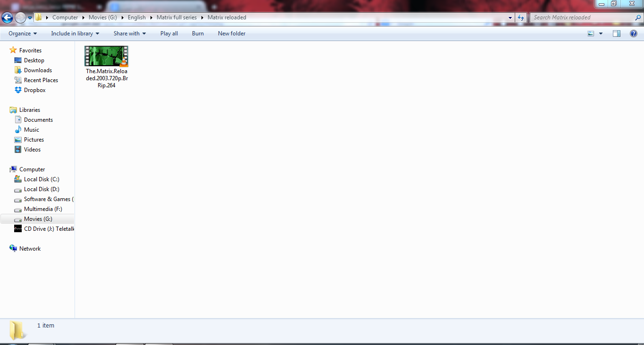Viewport: 644px width, 345px height.
Task: Click the Local Disk (C:) drive icon
Action: click(x=18, y=179)
